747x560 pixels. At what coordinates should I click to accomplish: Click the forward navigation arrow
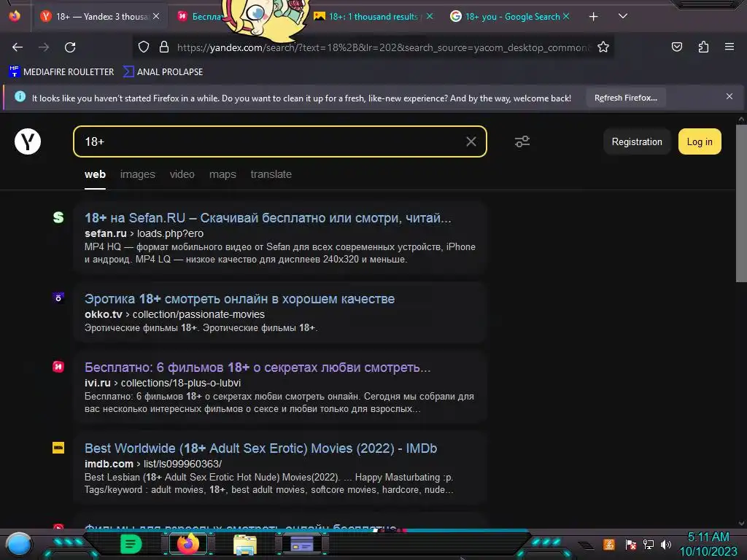pos(44,47)
